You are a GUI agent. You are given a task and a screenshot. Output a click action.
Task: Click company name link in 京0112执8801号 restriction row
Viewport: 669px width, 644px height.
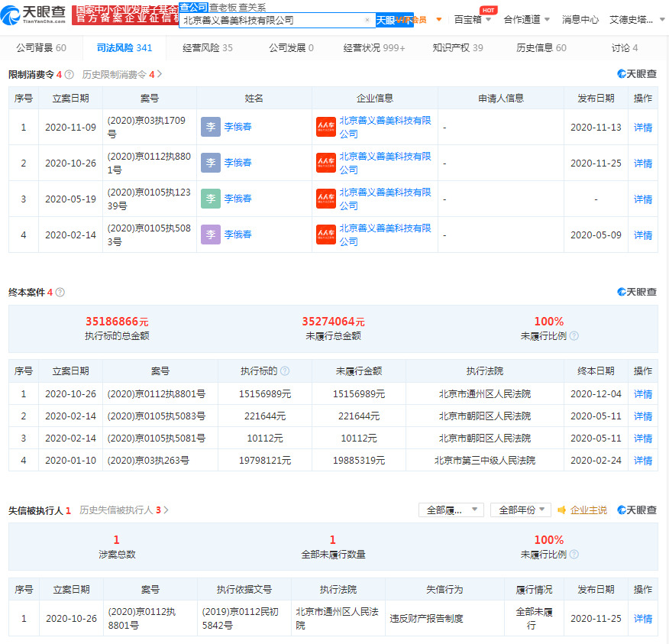tap(385, 163)
